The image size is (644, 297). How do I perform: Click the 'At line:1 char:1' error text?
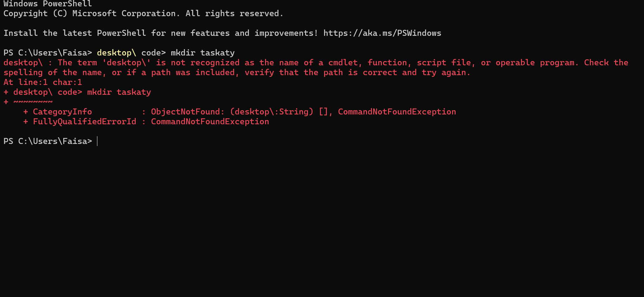[x=43, y=82]
